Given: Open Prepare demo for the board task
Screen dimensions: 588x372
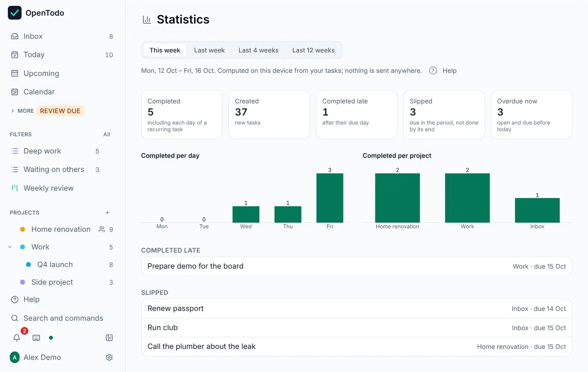Looking at the screenshot, I should point(356,266).
